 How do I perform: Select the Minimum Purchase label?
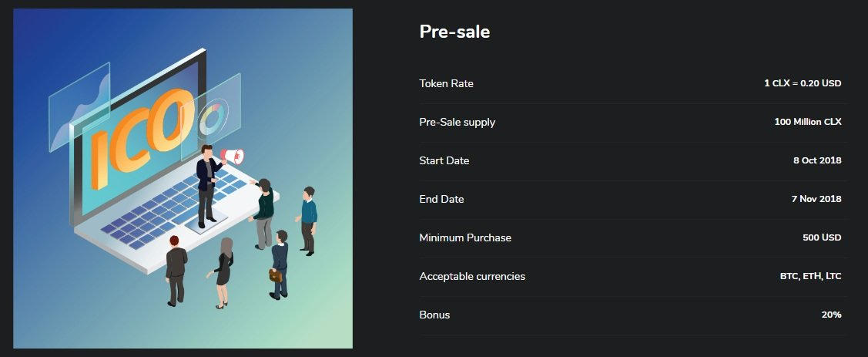coord(465,237)
